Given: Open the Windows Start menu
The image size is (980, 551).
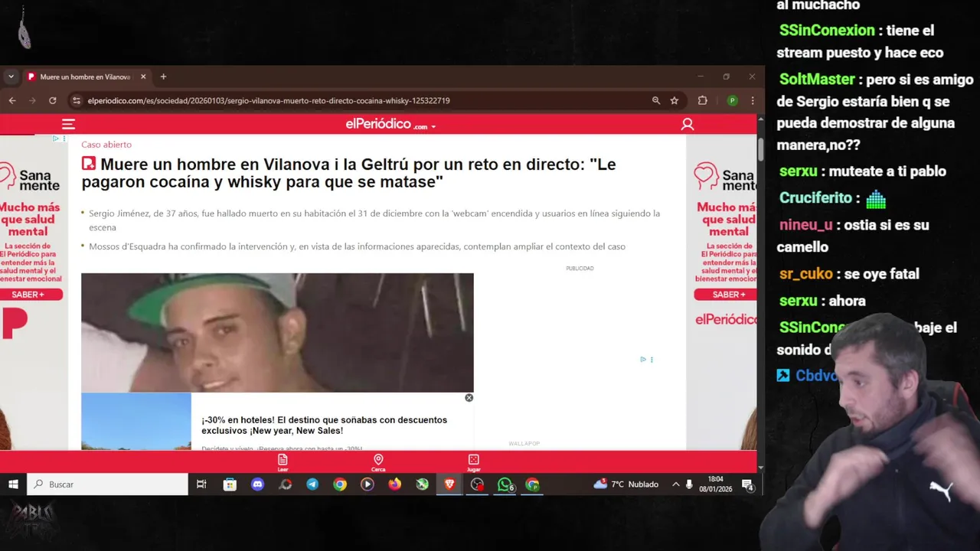Looking at the screenshot, I should 13,484.
